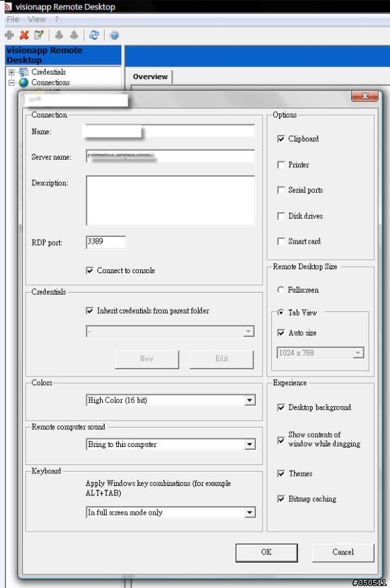The width and height of the screenshot is (390, 588).
Task: Select Credentials in the tree
Action: click(48, 72)
